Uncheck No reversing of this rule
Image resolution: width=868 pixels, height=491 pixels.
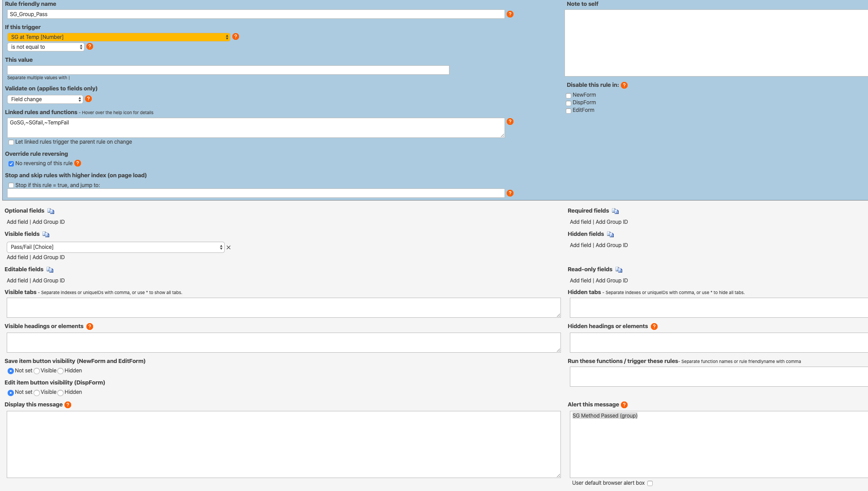click(11, 164)
